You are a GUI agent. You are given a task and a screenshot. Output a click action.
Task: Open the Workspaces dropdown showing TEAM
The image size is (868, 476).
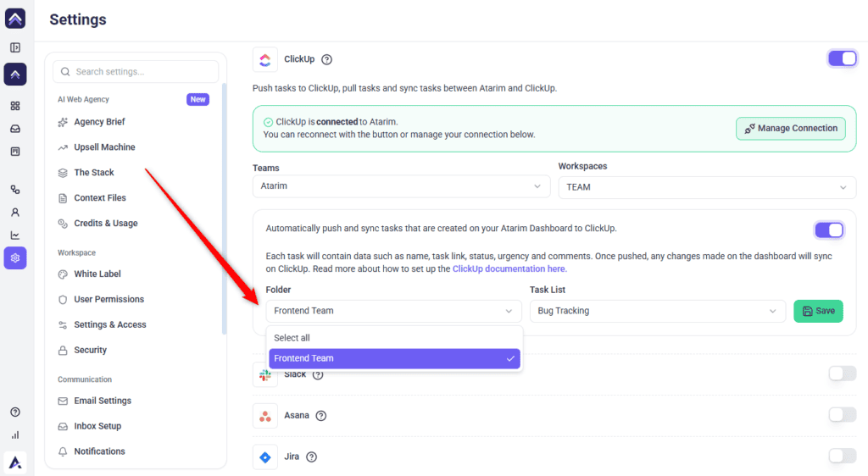[x=707, y=187]
